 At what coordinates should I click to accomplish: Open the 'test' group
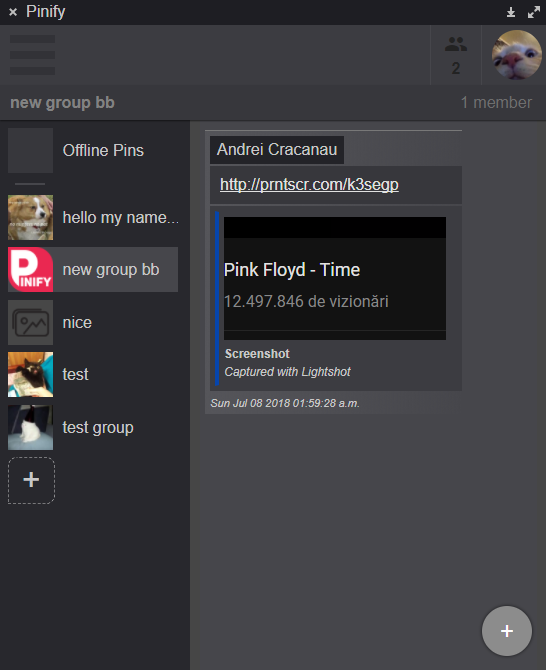point(93,374)
